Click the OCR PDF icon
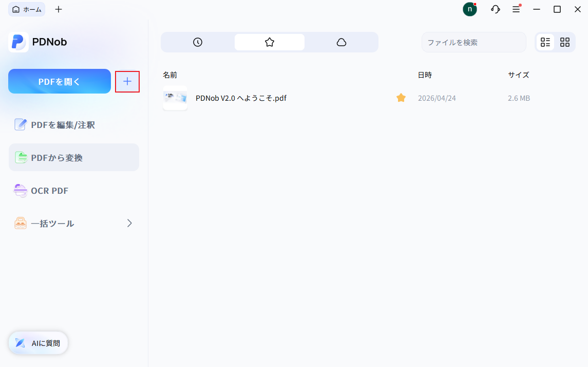This screenshot has height=367, width=588. point(20,191)
